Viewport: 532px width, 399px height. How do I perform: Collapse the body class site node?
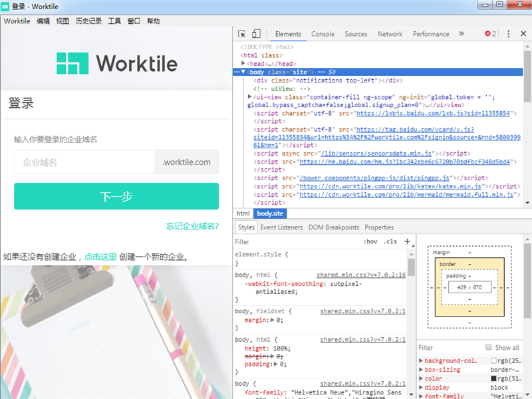(243, 72)
